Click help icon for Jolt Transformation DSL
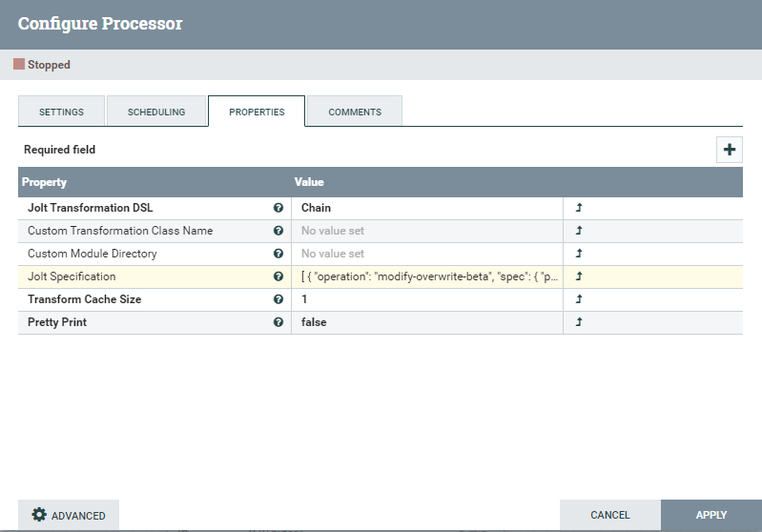The height and width of the screenshot is (532, 762). coord(278,208)
